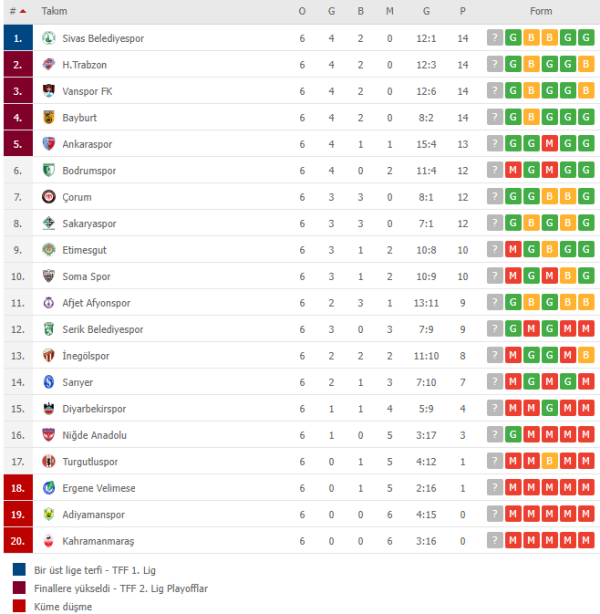Open the H.Trabzon team link
The width and height of the screenshot is (600, 614).
[85, 65]
